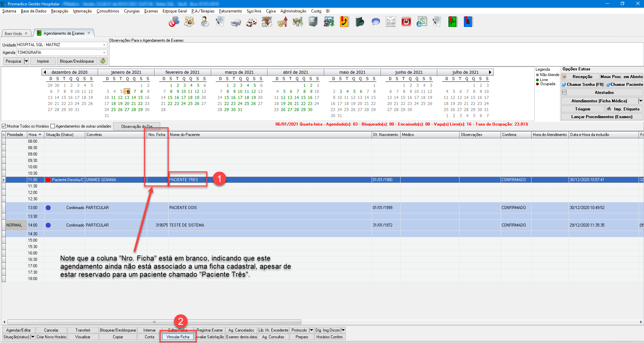Select January 7 in the calendar
Viewport: 644px width, 343px height.
click(135, 92)
